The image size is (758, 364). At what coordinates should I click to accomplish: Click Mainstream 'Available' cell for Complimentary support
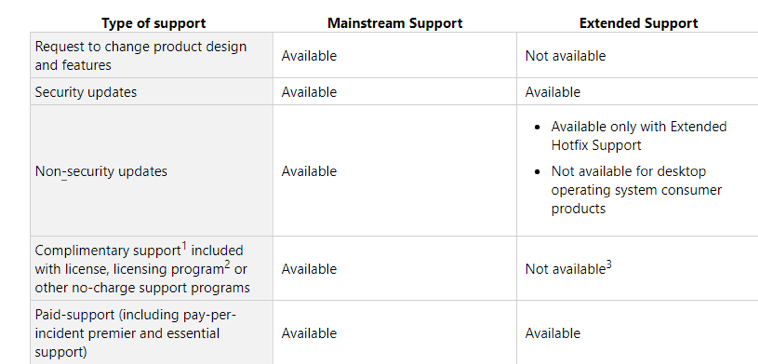pyautogui.click(x=309, y=269)
